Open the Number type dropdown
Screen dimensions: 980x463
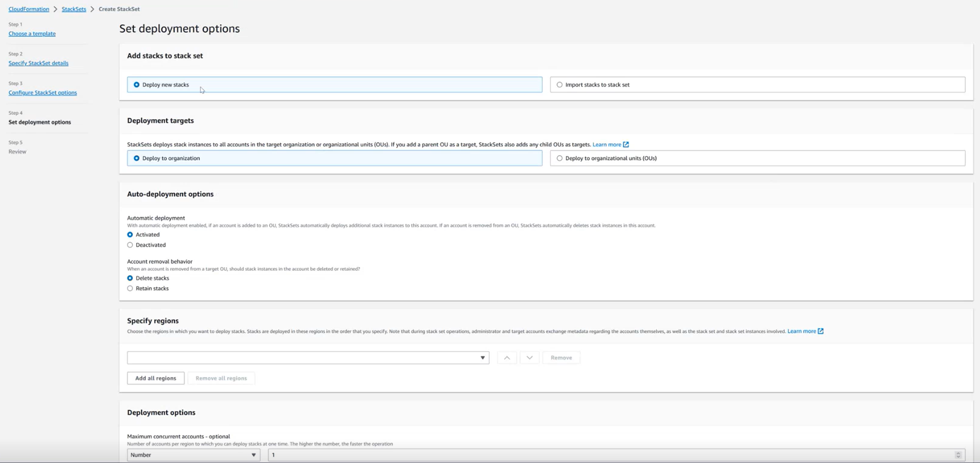(193, 455)
